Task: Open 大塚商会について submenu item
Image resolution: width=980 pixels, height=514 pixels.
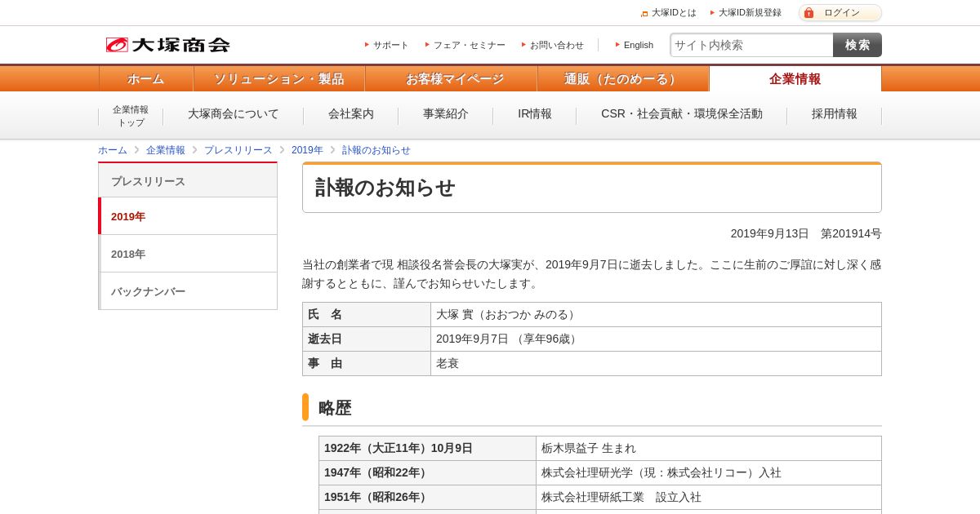Action: pos(234,114)
